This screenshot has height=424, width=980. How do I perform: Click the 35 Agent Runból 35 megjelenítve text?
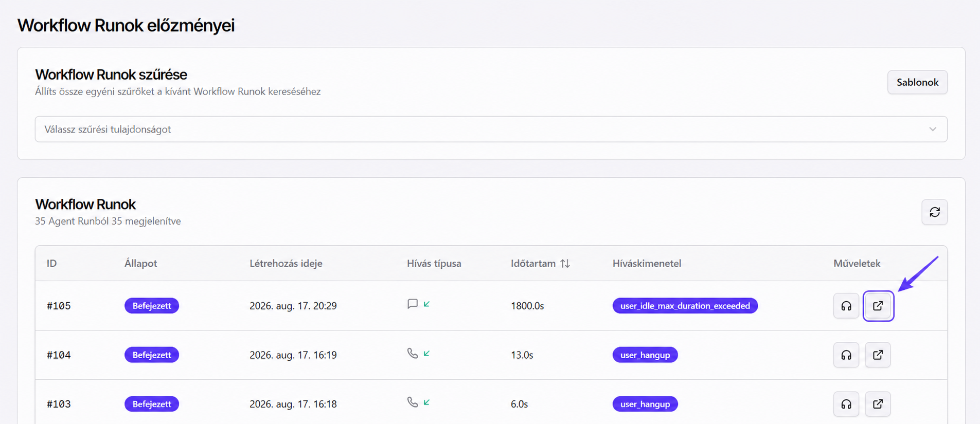(108, 221)
